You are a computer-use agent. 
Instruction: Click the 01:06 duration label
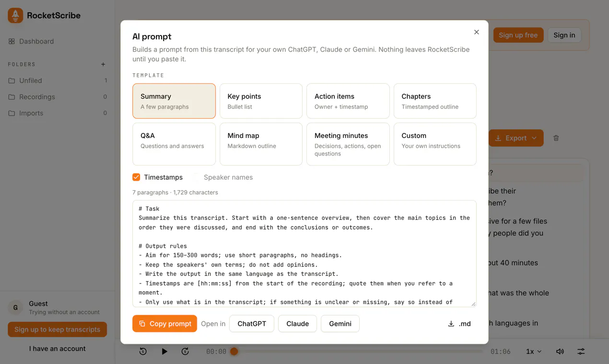(x=500, y=352)
